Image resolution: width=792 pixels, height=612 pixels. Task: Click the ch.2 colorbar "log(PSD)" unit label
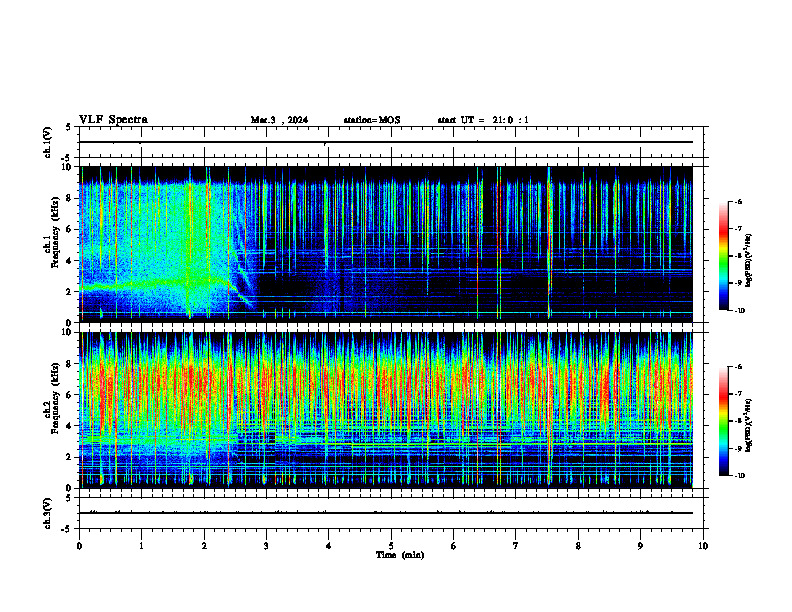(x=749, y=426)
